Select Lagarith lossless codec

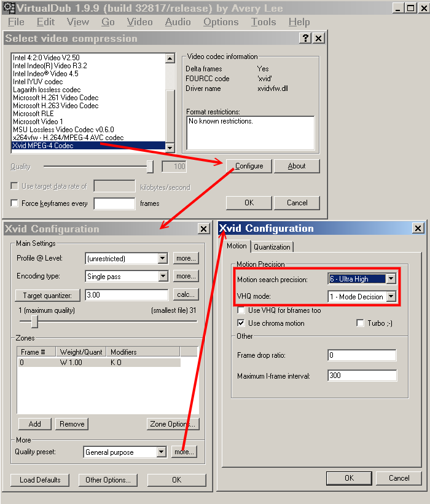coord(88,90)
